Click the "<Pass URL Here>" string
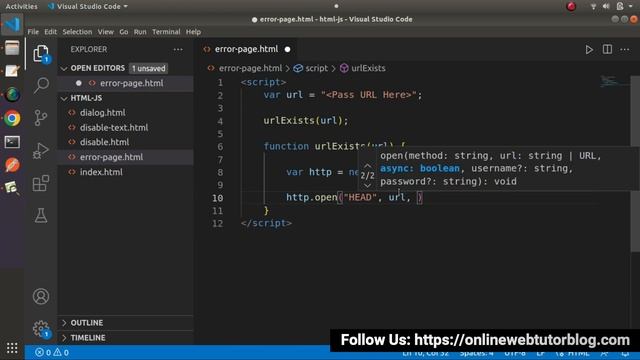Screen dimensions: 640x360 [x=369, y=95]
